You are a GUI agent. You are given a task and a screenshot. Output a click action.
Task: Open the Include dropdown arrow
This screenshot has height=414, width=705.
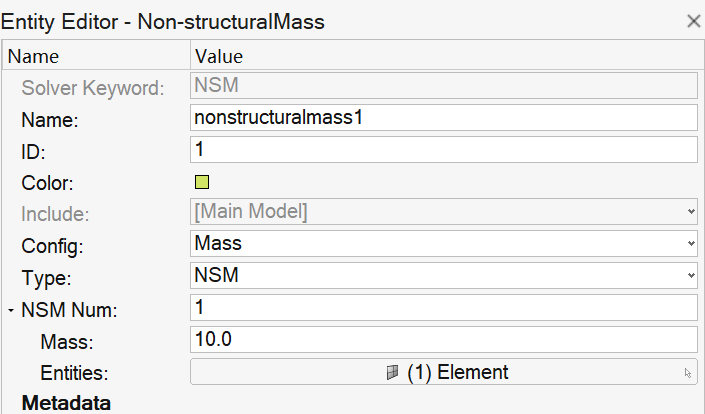click(691, 211)
